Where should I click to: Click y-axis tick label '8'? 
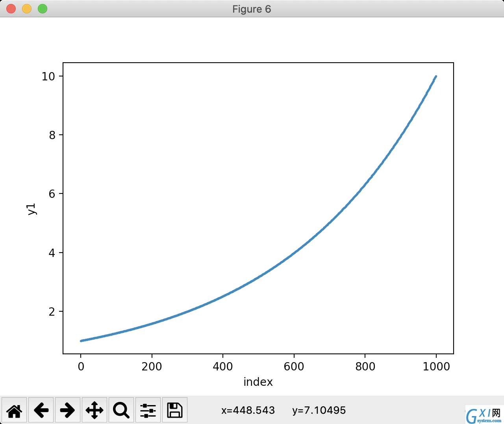52,135
